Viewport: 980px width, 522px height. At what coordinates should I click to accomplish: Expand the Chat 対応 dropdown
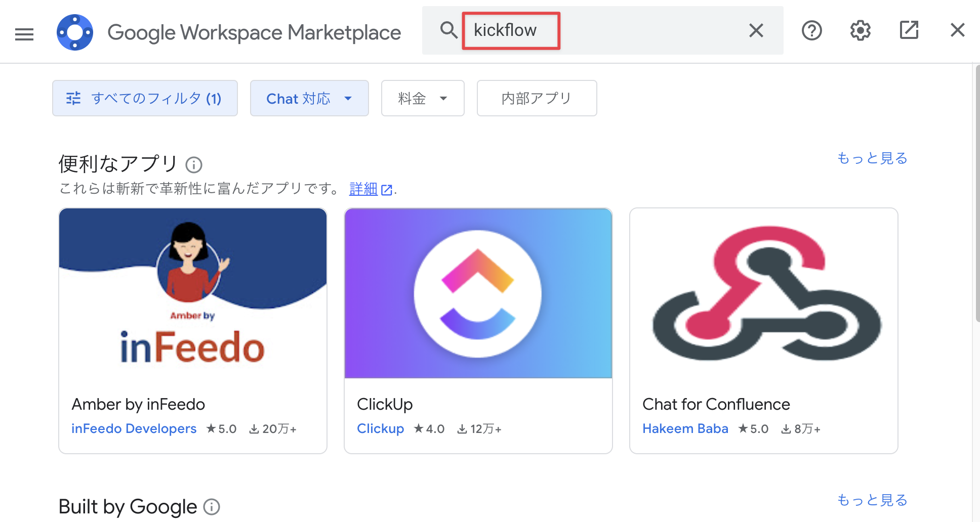[309, 98]
